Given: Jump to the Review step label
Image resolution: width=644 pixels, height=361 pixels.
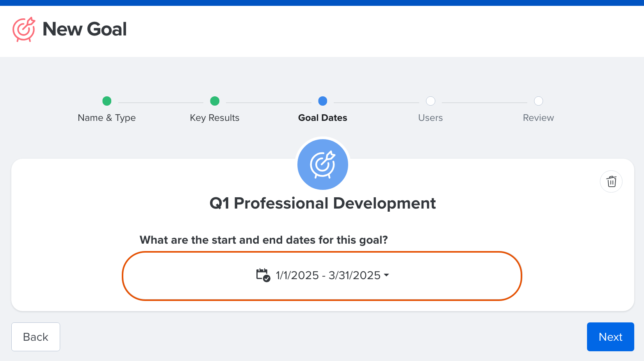Looking at the screenshot, I should pos(539,118).
